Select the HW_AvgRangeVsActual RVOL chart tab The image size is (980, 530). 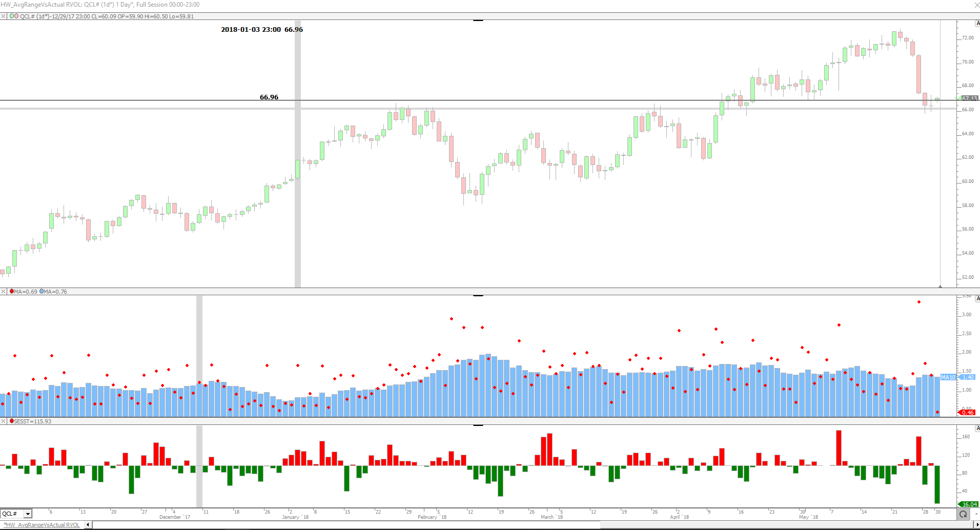[42, 525]
